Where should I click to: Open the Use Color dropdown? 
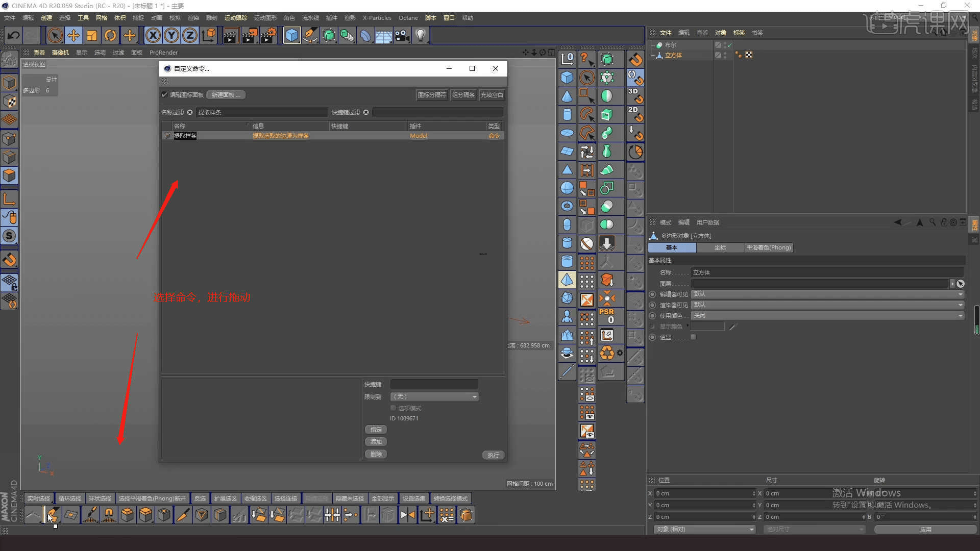[827, 316]
